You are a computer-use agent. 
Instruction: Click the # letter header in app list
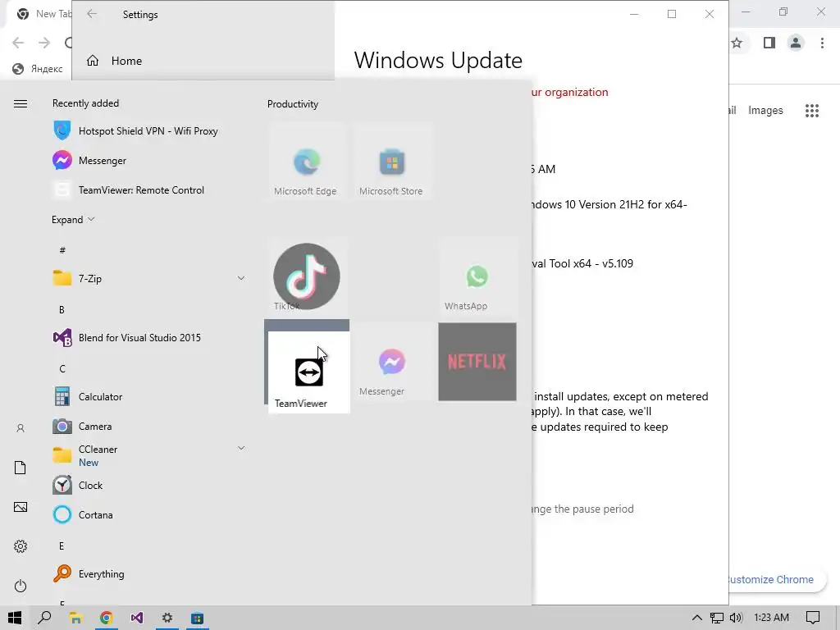(x=62, y=249)
